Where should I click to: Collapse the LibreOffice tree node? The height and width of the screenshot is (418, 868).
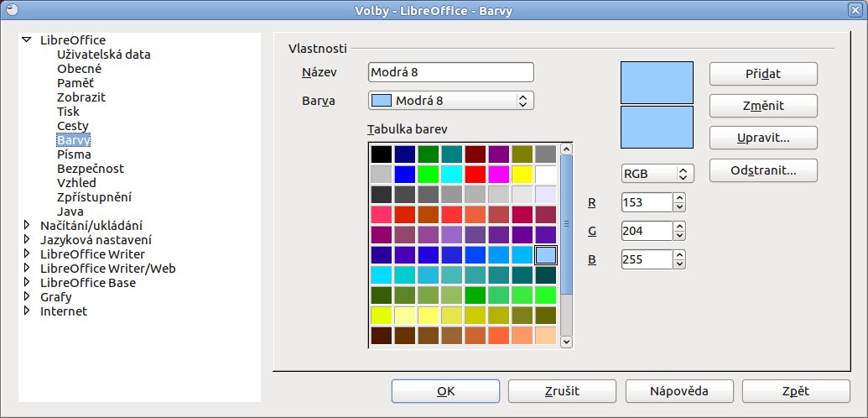[26, 40]
